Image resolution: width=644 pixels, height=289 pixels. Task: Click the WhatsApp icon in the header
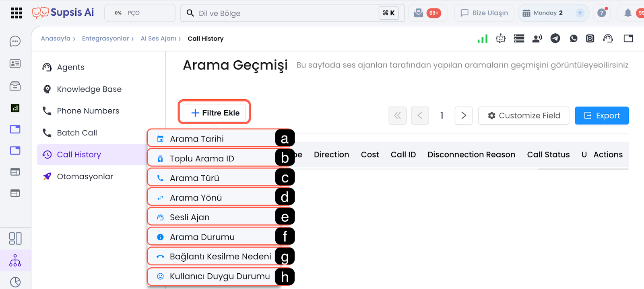coord(574,38)
